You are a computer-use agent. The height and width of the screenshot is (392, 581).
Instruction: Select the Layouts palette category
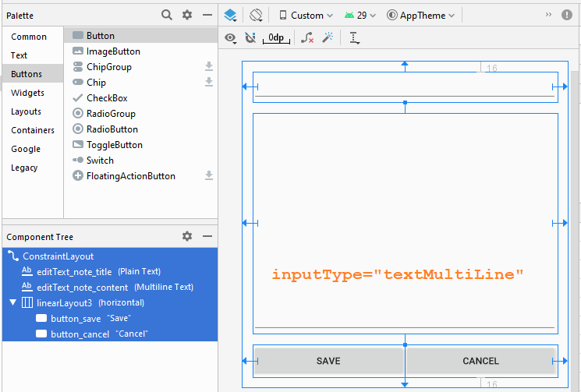33,111
